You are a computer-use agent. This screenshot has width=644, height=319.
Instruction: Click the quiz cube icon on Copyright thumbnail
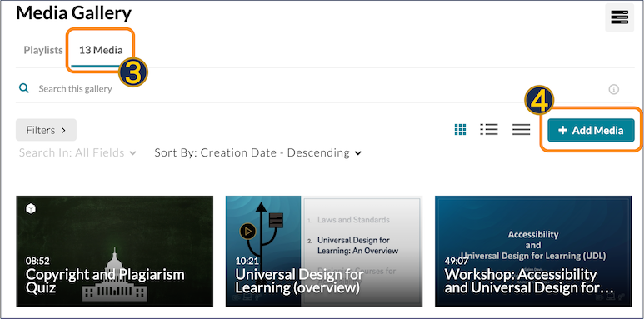pyautogui.click(x=31, y=209)
